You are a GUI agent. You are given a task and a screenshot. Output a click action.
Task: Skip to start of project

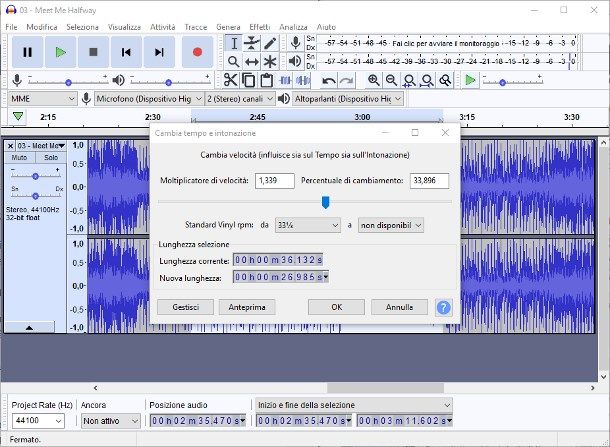[x=126, y=52]
